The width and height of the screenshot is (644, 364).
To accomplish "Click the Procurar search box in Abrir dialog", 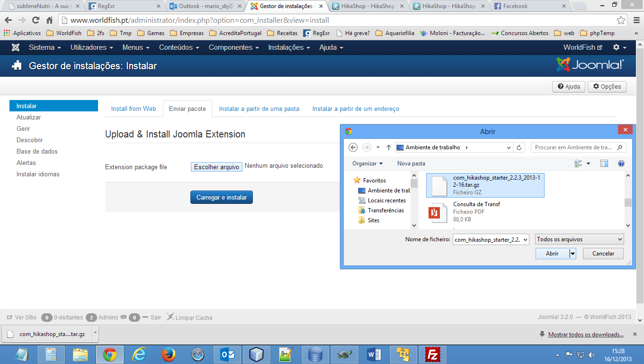I will tap(578, 147).
